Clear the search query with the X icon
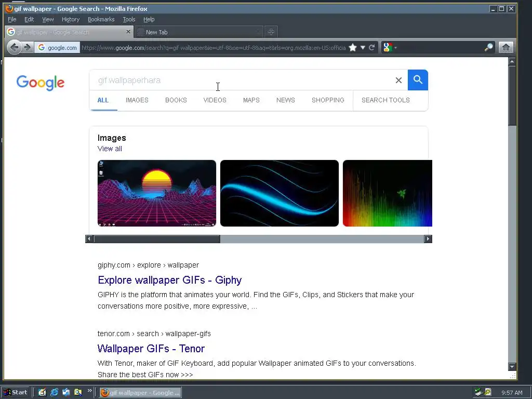Screen dimensions: 532x399 [398, 81]
